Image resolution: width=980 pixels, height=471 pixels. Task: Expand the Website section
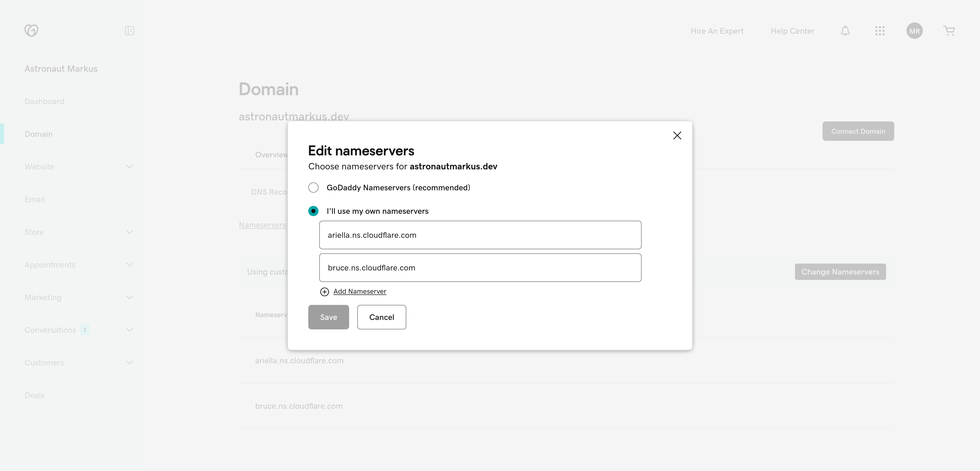click(x=129, y=167)
